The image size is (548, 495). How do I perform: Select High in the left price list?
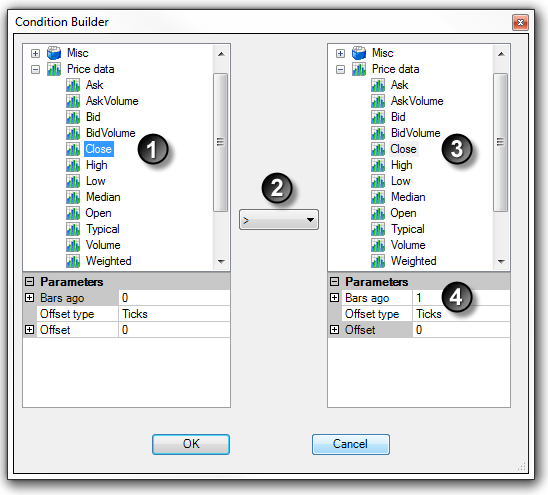(x=97, y=165)
